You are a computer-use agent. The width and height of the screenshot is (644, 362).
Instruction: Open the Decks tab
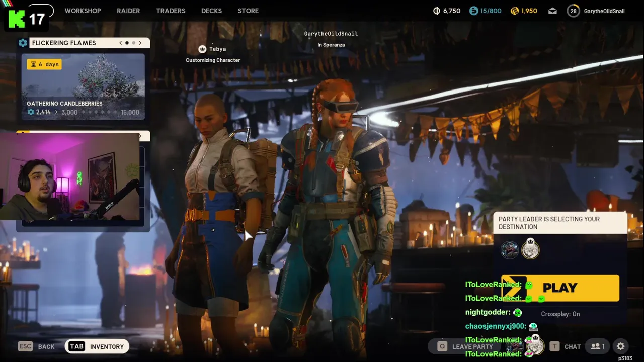point(211,11)
